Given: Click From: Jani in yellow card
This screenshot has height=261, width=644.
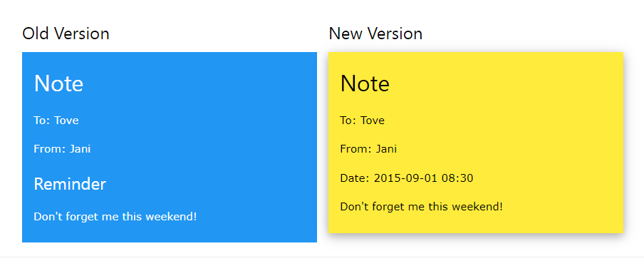Looking at the screenshot, I should pyautogui.click(x=368, y=149).
